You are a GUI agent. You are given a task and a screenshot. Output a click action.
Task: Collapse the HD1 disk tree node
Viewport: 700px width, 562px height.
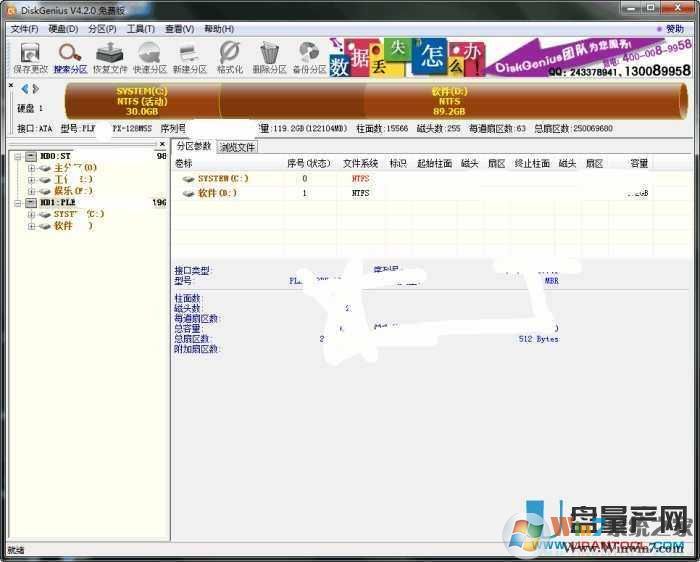click(x=18, y=203)
